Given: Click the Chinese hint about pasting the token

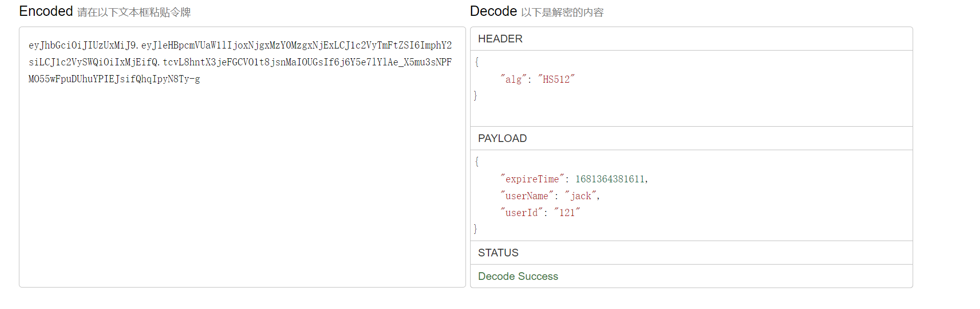Looking at the screenshot, I should (x=134, y=12).
